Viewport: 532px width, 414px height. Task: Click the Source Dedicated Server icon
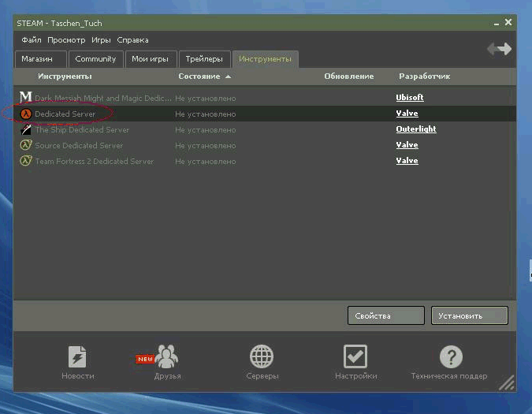coord(26,145)
